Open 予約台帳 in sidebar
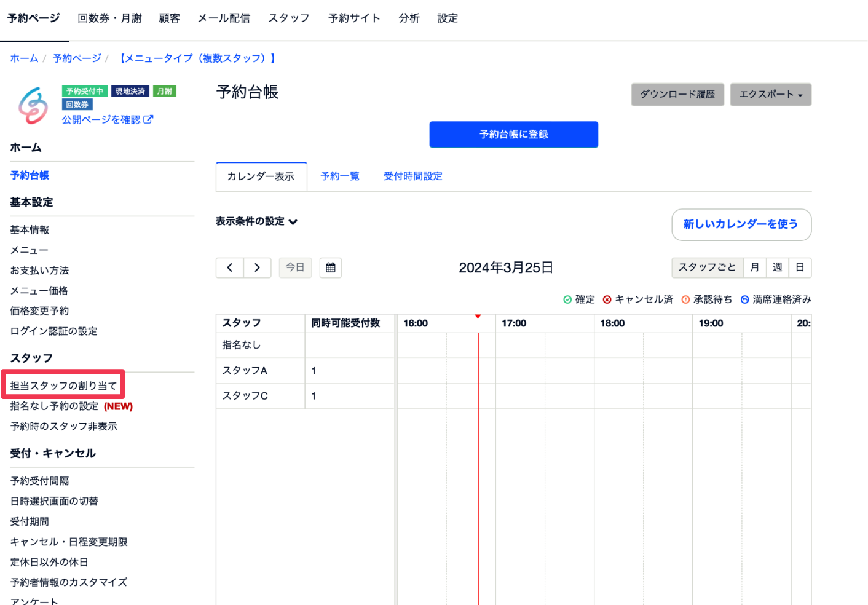Screen dimensions: 868x605 click(x=30, y=175)
